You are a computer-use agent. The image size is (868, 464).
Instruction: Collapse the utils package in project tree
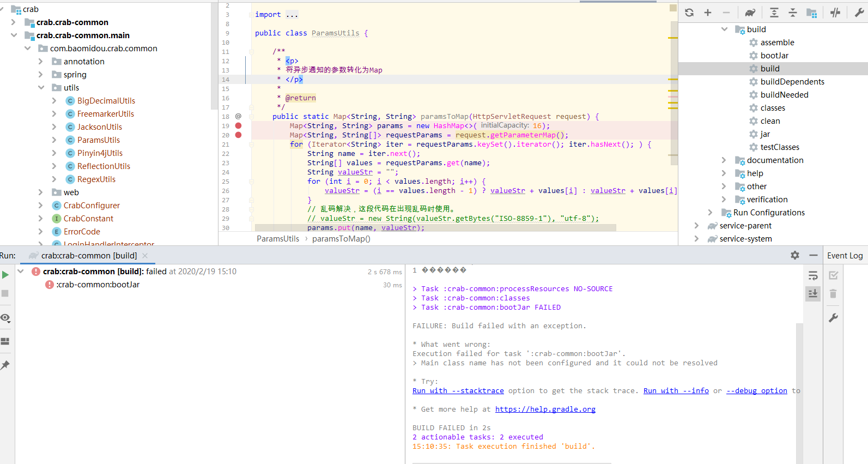41,88
